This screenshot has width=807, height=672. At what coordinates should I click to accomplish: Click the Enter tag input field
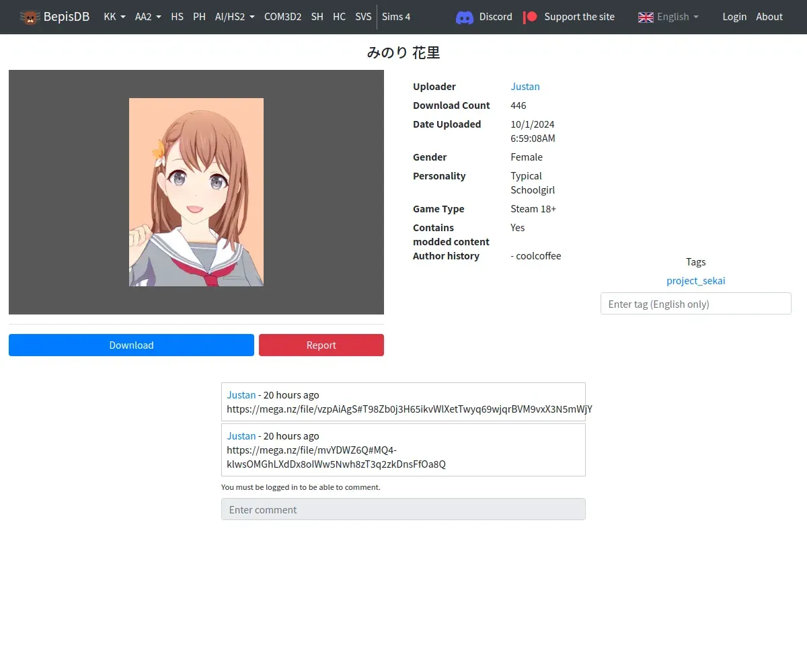click(x=695, y=304)
